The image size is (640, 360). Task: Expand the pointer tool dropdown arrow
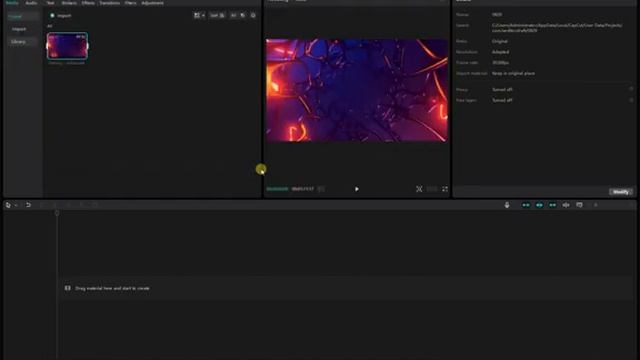coord(16,205)
